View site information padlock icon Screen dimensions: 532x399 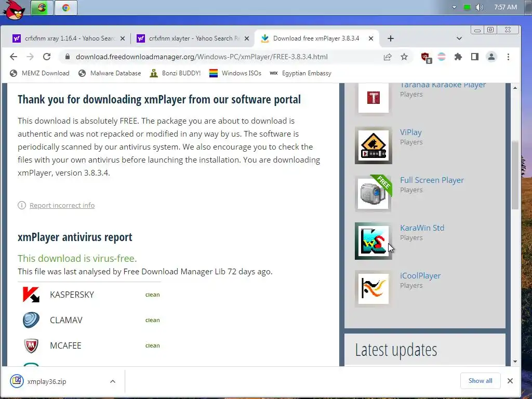pyautogui.click(x=67, y=57)
